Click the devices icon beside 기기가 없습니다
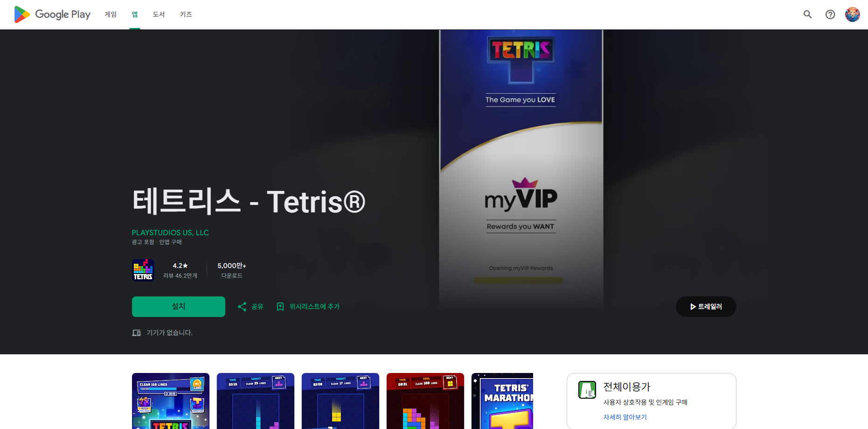Screen dimensions: 868x429 pyautogui.click(x=137, y=333)
